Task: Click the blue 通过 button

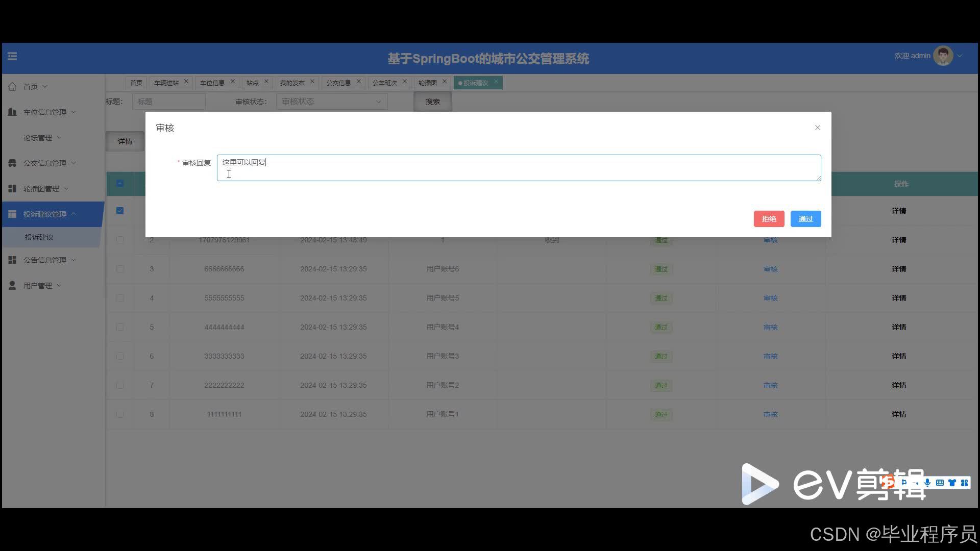Action: pyautogui.click(x=805, y=219)
